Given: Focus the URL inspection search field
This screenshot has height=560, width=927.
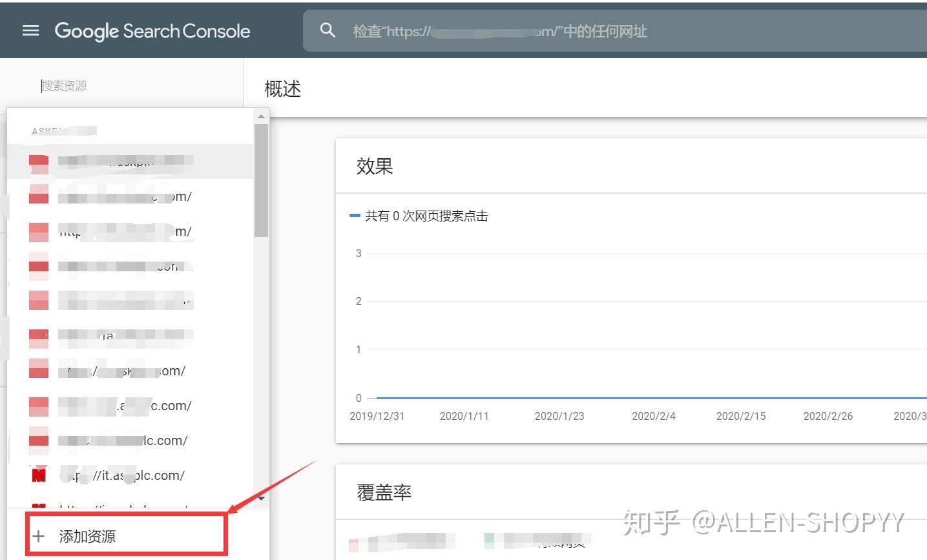Looking at the screenshot, I should 615,30.
